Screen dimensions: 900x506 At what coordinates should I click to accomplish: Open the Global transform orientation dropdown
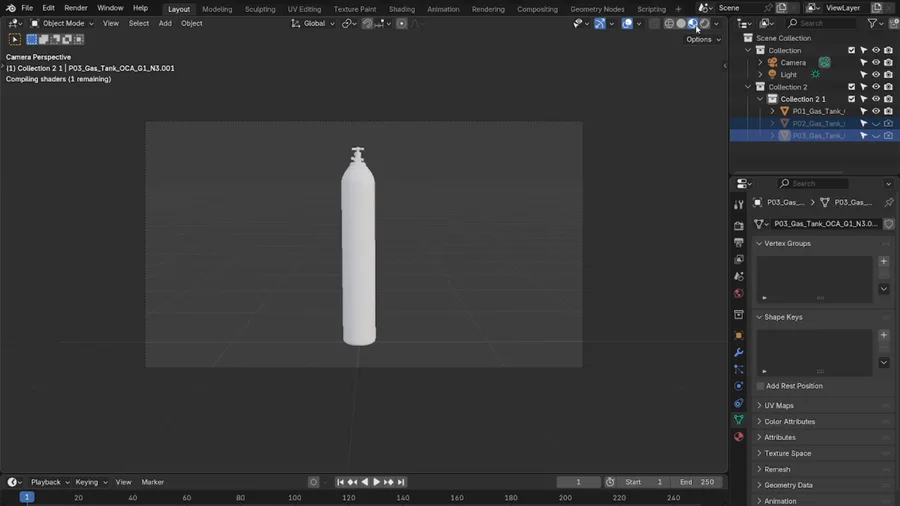pyautogui.click(x=313, y=24)
